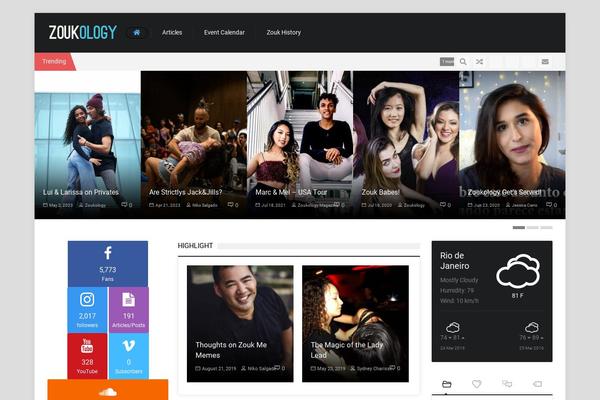The image size is (600, 400).
Task: Open the Zouk History page
Action: 284,33
